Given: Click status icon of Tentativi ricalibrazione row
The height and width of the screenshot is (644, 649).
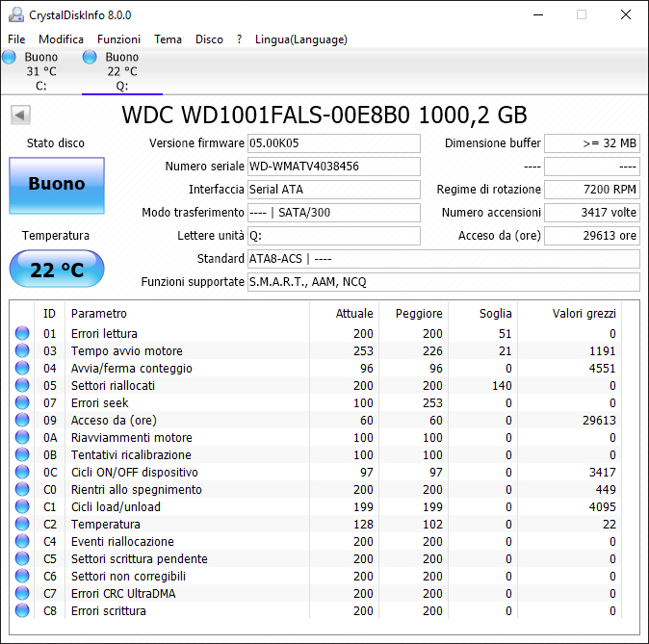Looking at the screenshot, I should tap(22, 454).
